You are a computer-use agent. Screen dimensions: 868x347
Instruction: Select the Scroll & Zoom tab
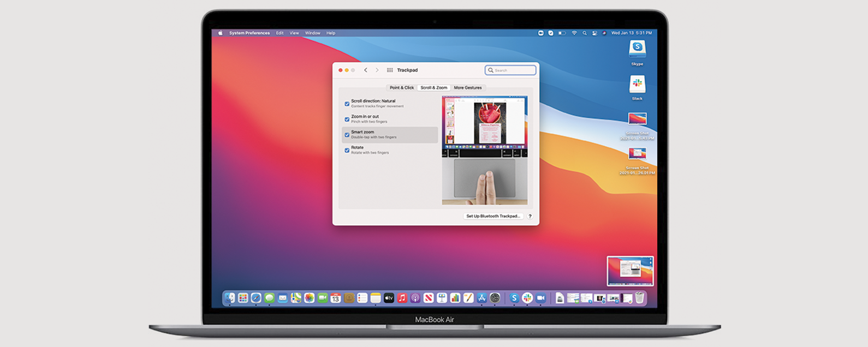pos(434,87)
